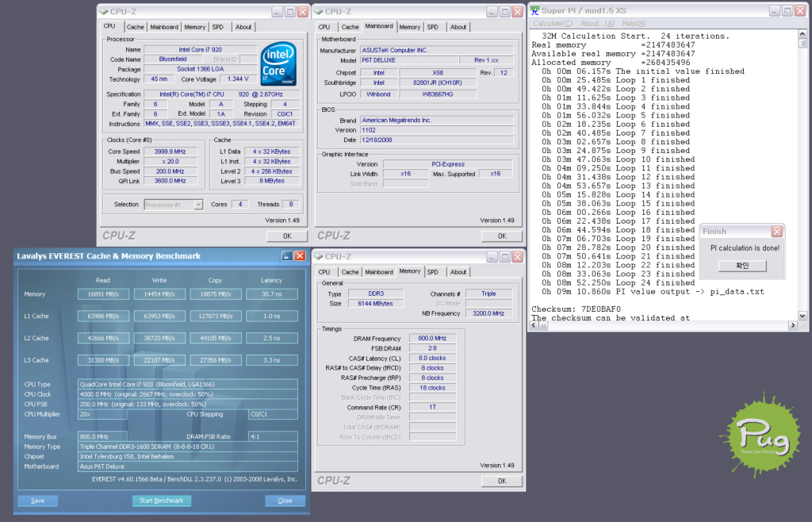Close the Lavalys EVEREST benchmark window via X
Image resolution: width=812 pixels, height=522 pixels.
pyautogui.click(x=300, y=255)
